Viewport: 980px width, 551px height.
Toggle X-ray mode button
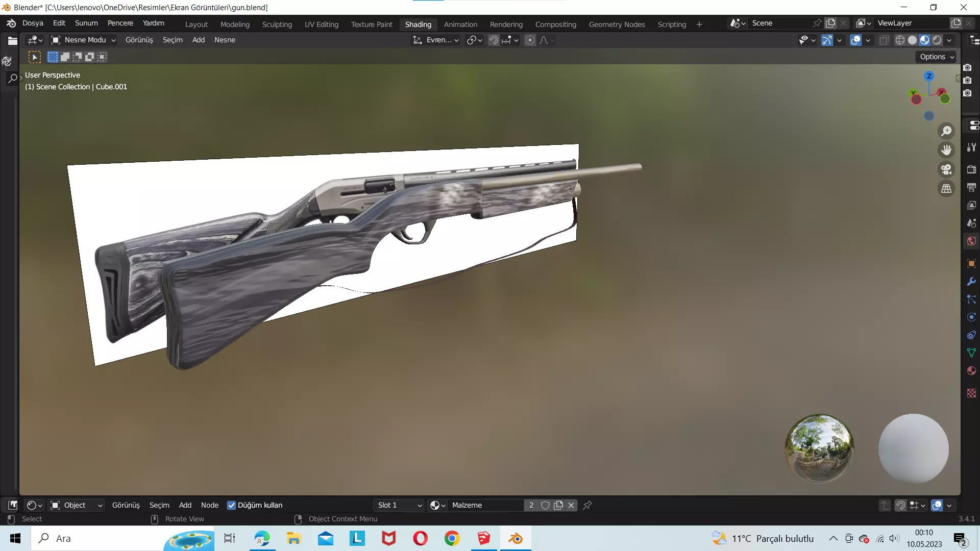click(x=884, y=40)
